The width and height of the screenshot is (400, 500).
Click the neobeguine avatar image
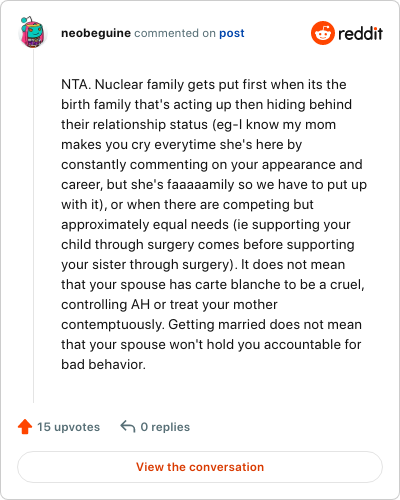click(x=32, y=32)
